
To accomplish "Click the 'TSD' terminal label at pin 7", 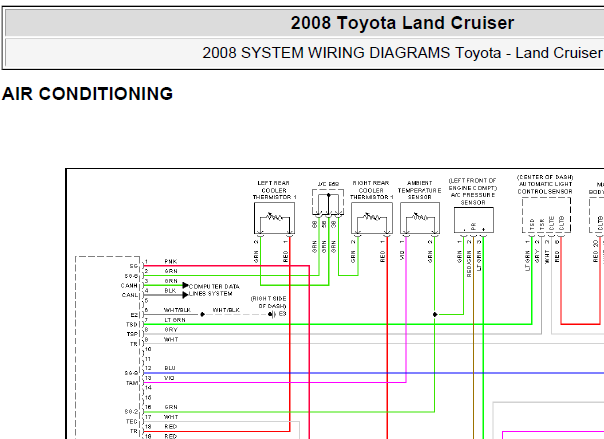I will pos(132,325).
